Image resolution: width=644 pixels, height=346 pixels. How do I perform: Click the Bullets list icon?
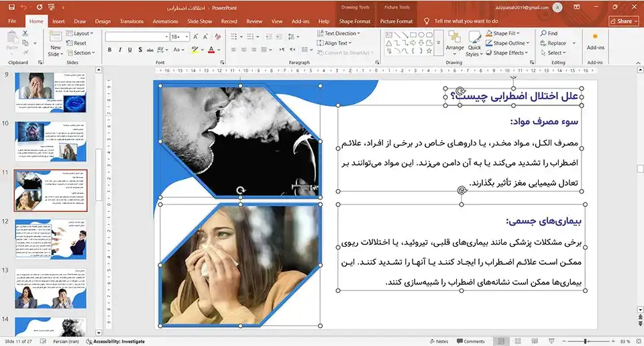point(233,36)
